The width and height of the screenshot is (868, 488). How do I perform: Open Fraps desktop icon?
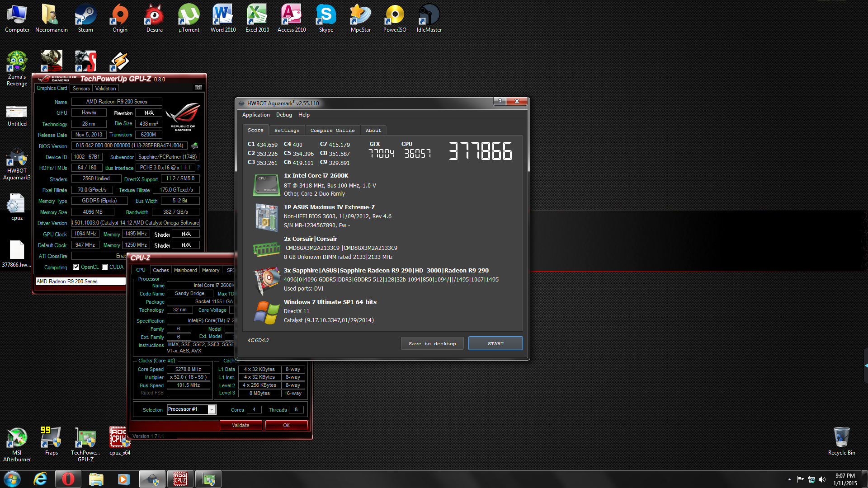51,441
